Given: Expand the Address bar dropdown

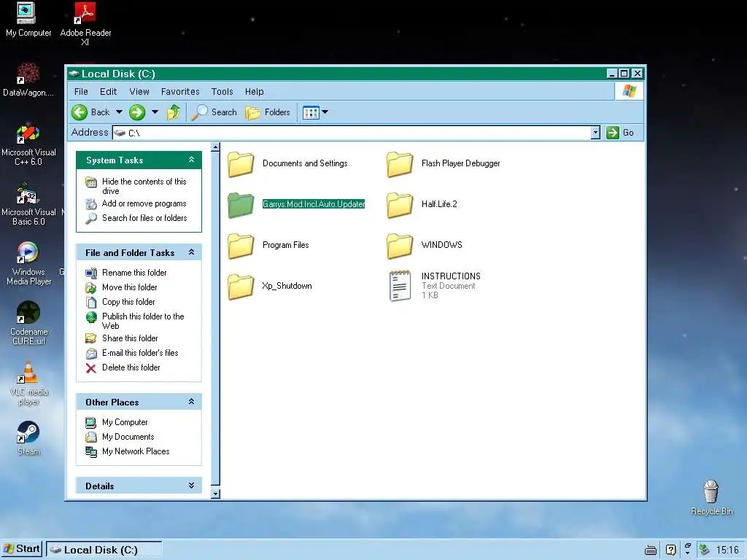Looking at the screenshot, I should tap(595, 133).
